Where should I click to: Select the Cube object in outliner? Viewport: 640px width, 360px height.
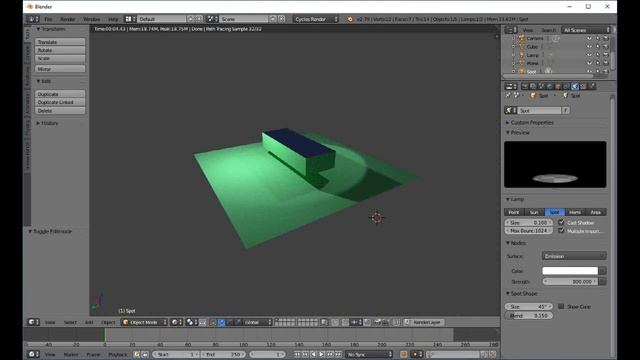[532, 47]
